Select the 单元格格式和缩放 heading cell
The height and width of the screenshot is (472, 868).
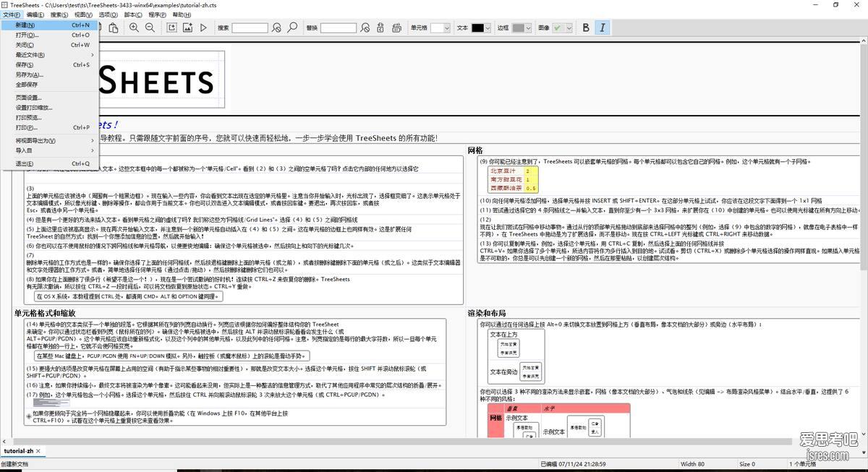point(45,314)
